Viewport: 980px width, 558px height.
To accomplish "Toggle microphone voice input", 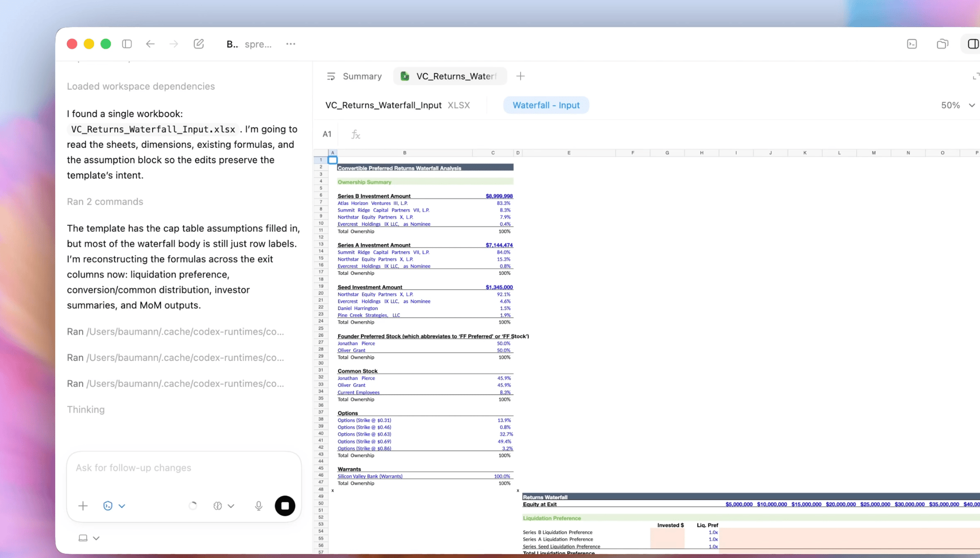I will pos(259,506).
